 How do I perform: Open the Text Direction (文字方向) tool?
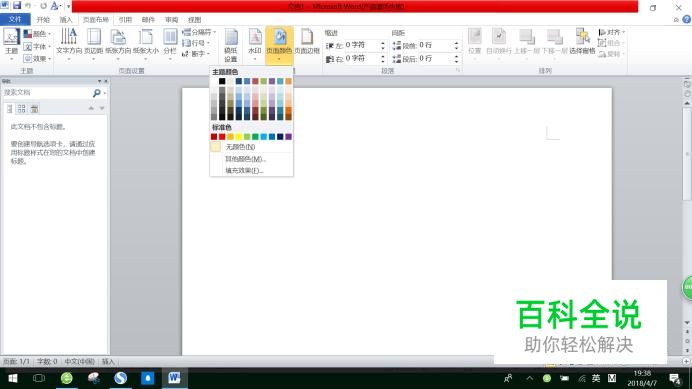[x=69, y=43]
